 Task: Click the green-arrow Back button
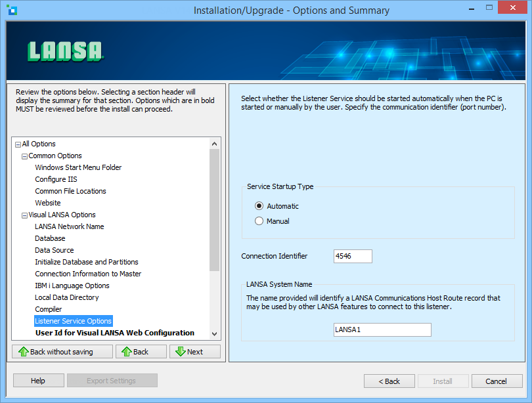point(141,352)
